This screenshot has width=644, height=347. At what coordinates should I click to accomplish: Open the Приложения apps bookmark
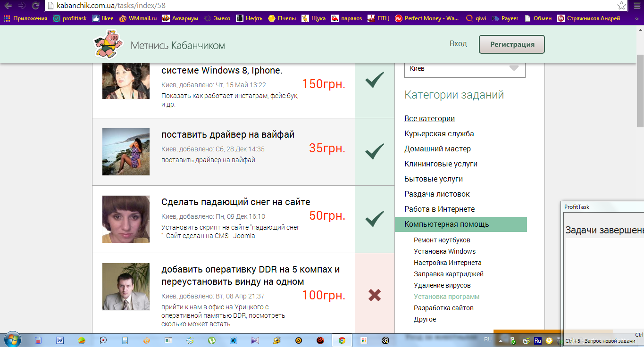[x=25, y=18]
